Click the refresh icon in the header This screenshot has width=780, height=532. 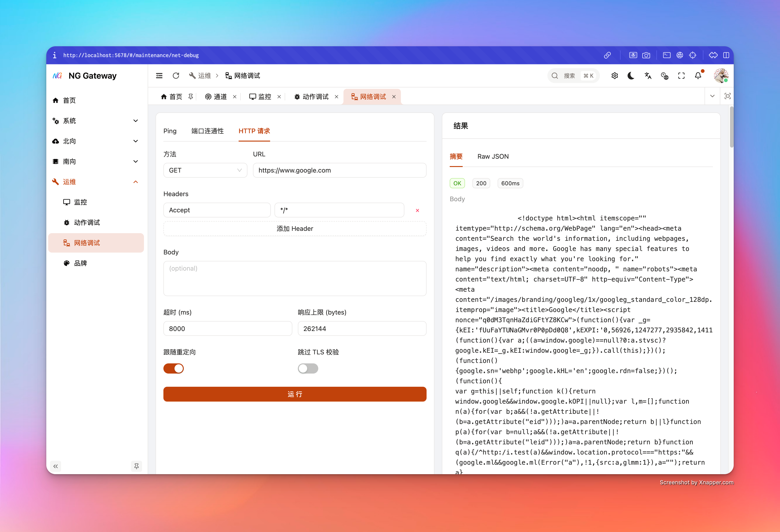176,76
